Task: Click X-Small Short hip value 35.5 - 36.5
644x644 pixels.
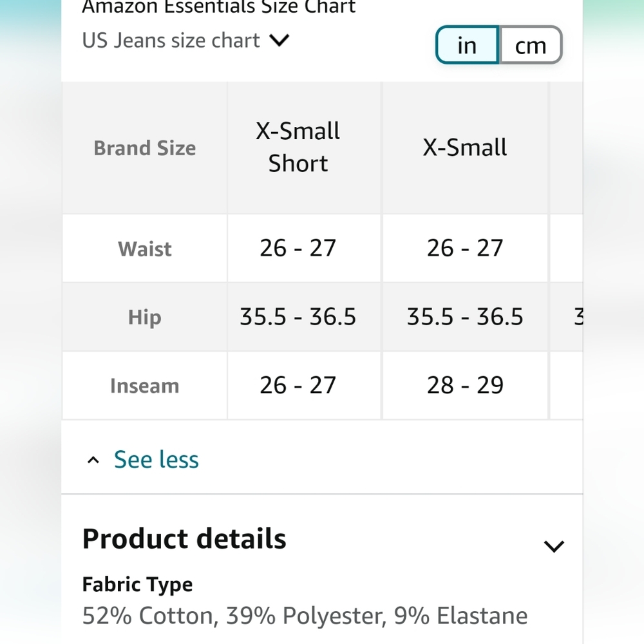Action: (298, 317)
